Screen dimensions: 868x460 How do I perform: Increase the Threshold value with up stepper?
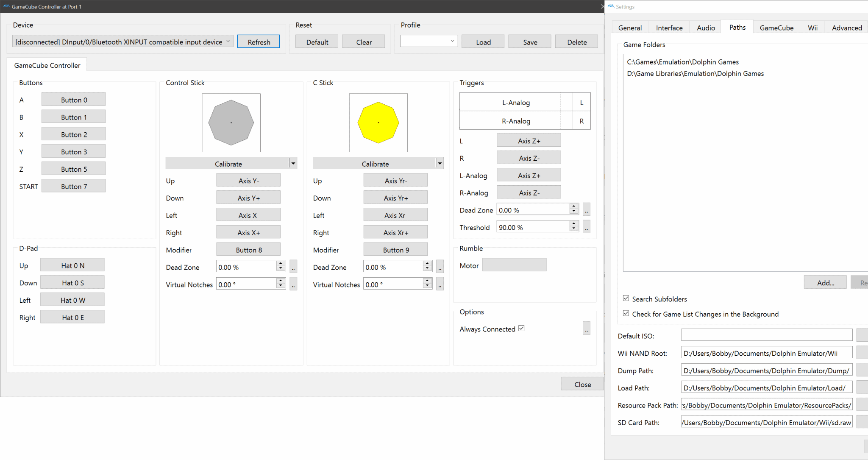574,224
